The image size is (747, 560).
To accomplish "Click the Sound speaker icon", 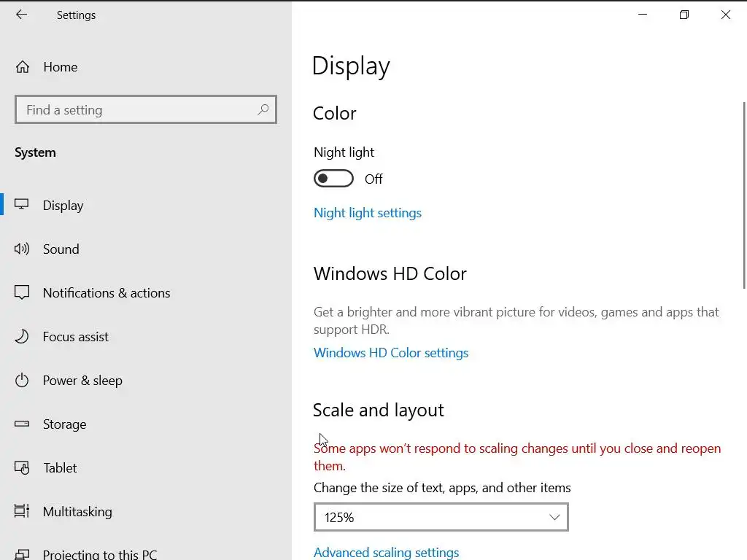I will (x=22, y=249).
